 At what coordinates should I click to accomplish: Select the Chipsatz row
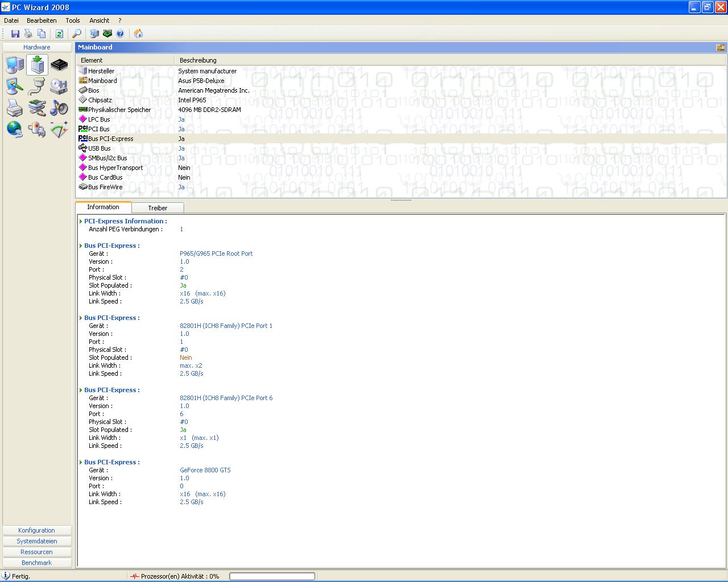pyautogui.click(x=401, y=100)
